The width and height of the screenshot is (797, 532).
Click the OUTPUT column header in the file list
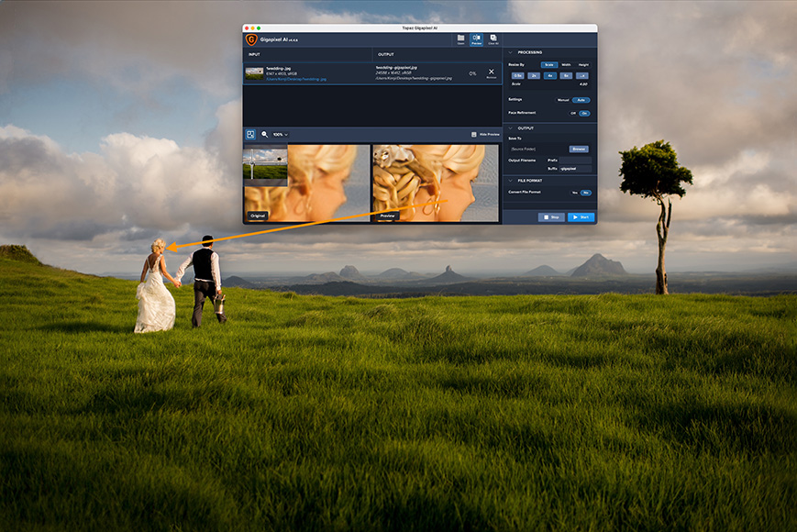[x=385, y=54]
